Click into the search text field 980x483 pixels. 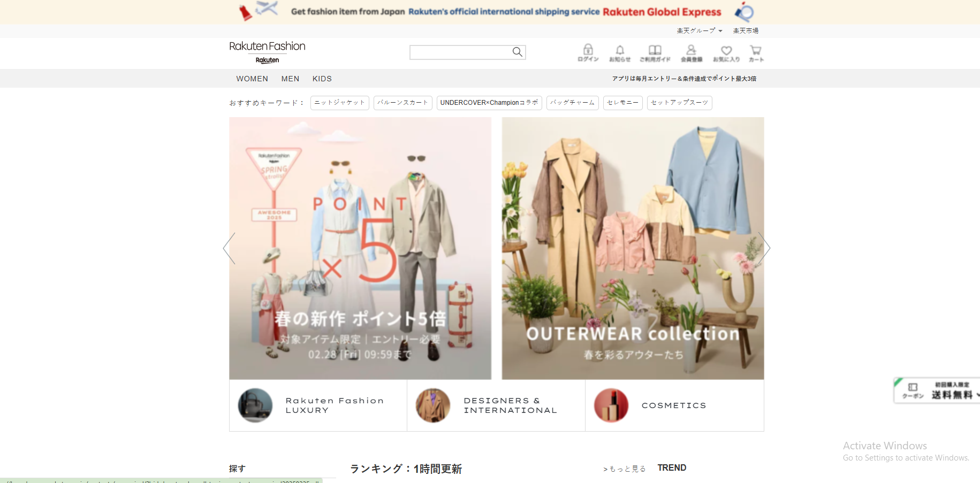(x=460, y=52)
